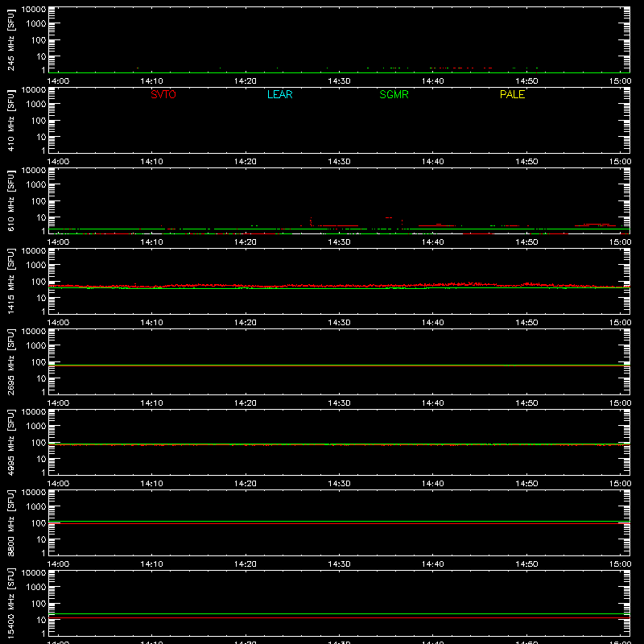The height and width of the screenshot is (644, 644).
Task: Select the 4995 MHz [SFU] axis title
Action: tap(10, 443)
